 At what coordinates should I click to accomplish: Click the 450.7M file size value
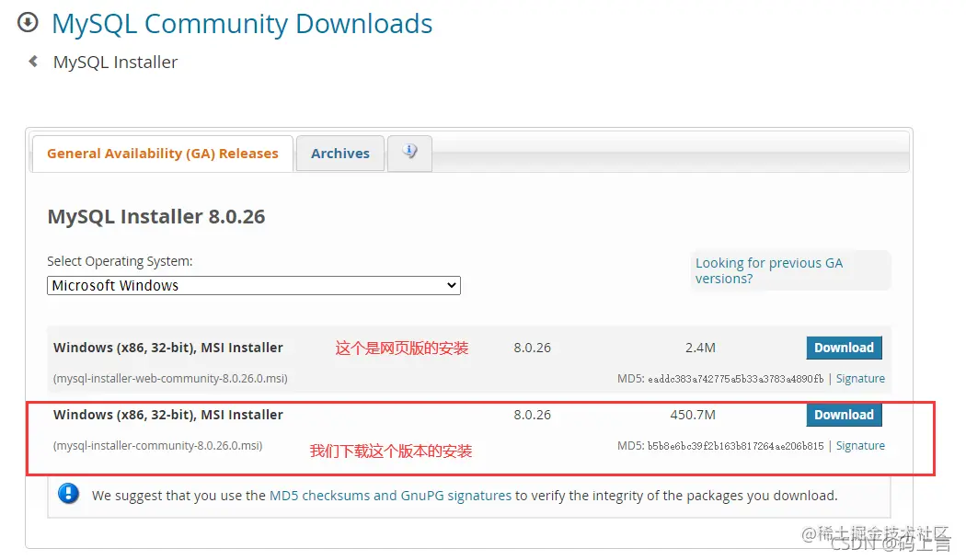(x=693, y=415)
